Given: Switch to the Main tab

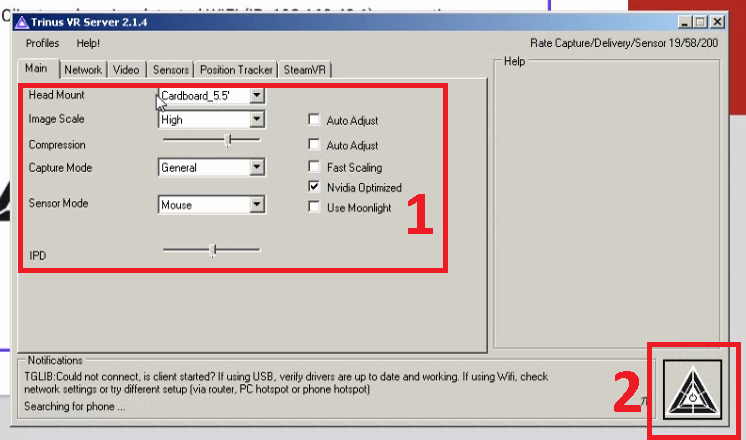Looking at the screenshot, I should point(37,68).
